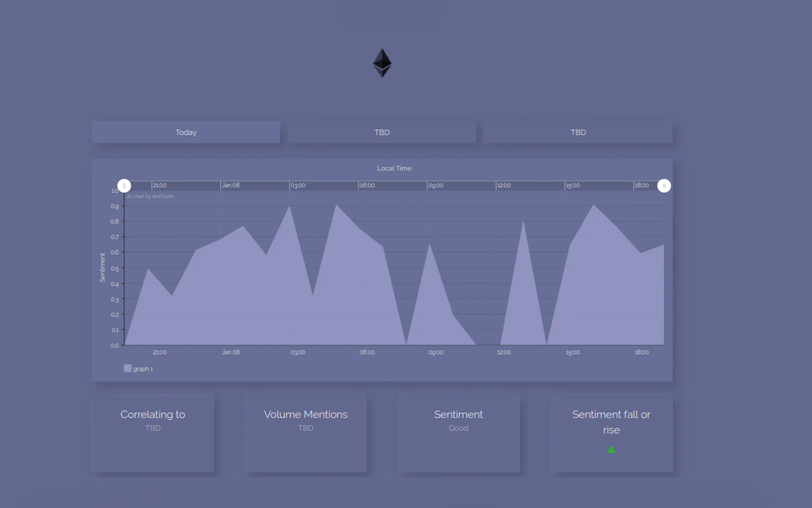
Task: Click the 03:00 label on bottom axis
Action: pyautogui.click(x=298, y=352)
